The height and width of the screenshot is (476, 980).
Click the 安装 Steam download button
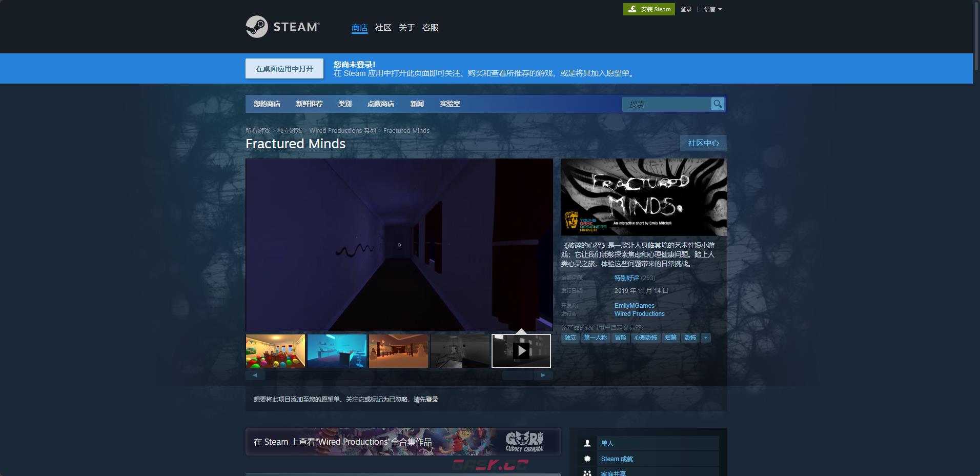pos(649,9)
